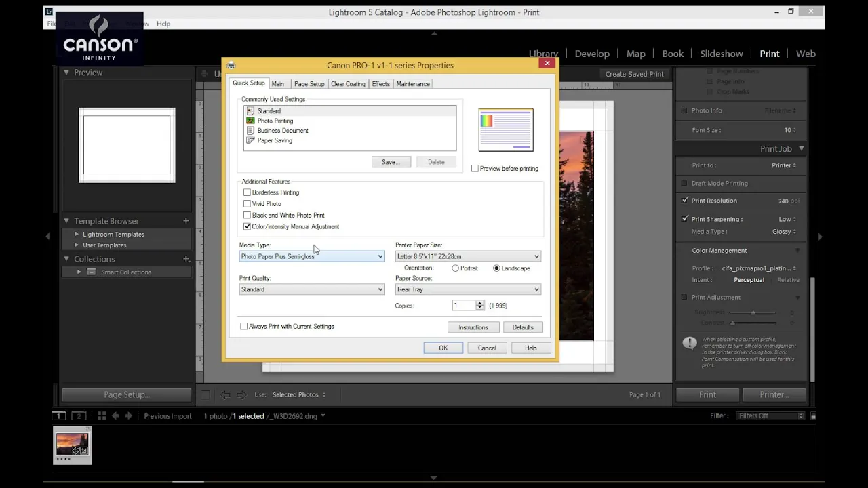This screenshot has width=868, height=488.
Task: Enable Black and White Photo Print
Action: pyautogui.click(x=247, y=215)
